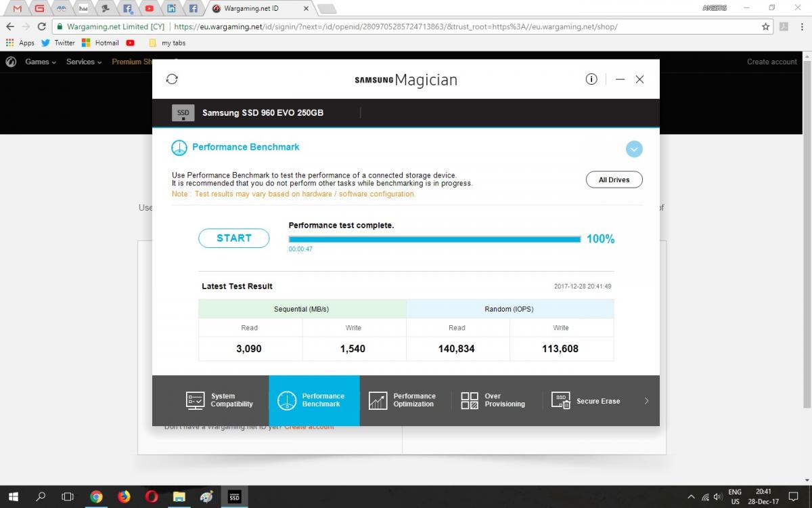Open the network Wi-Fi tray icon

tap(705, 496)
